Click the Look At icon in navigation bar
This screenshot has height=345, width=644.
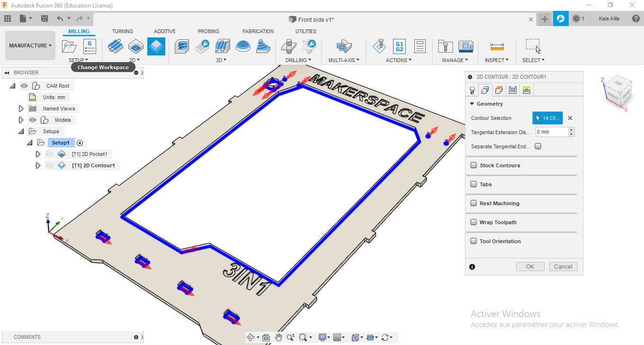[266, 337]
